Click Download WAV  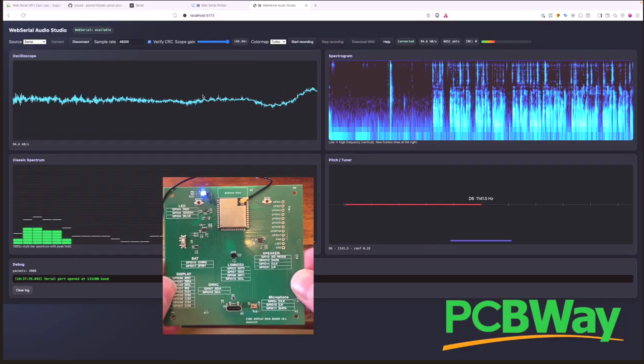point(363,42)
